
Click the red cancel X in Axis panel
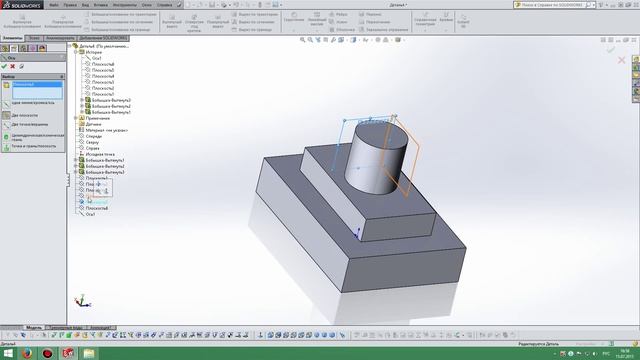pyautogui.click(x=13, y=66)
